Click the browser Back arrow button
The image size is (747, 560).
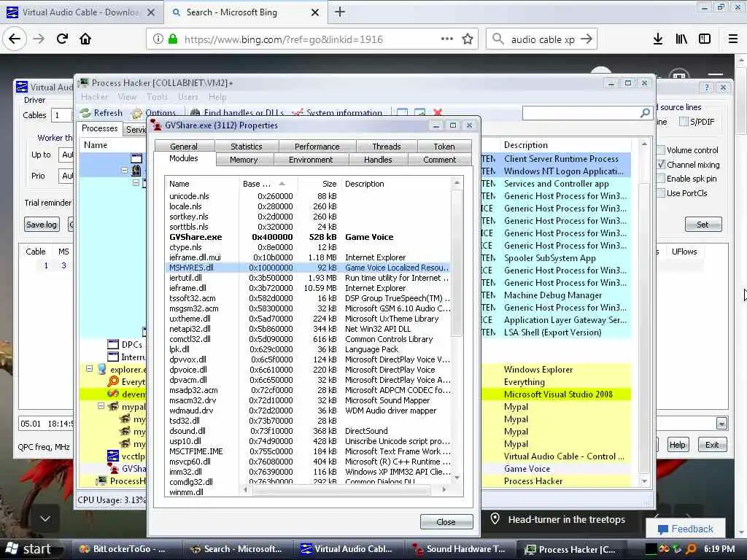pos(15,39)
